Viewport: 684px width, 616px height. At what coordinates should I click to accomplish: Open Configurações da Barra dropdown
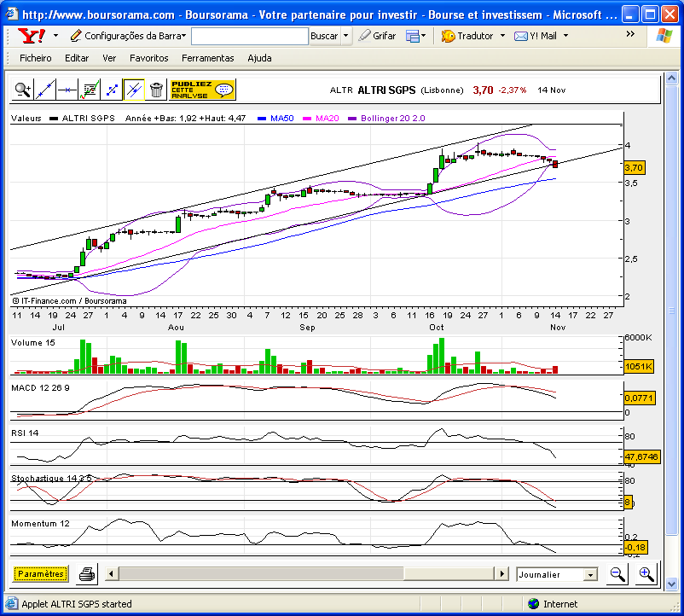pyautogui.click(x=128, y=36)
